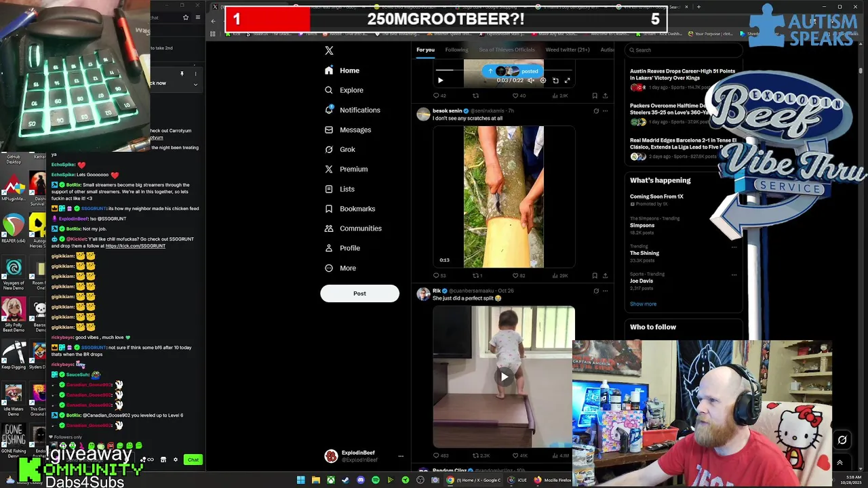View analytics for besok senin post (29K)
The width and height of the screenshot is (868, 488).
[560, 276]
